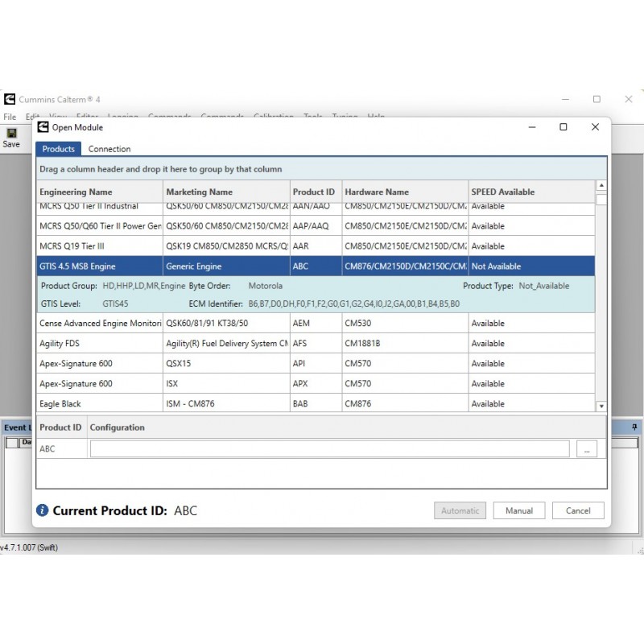Sort by Product ID column header

(x=313, y=192)
